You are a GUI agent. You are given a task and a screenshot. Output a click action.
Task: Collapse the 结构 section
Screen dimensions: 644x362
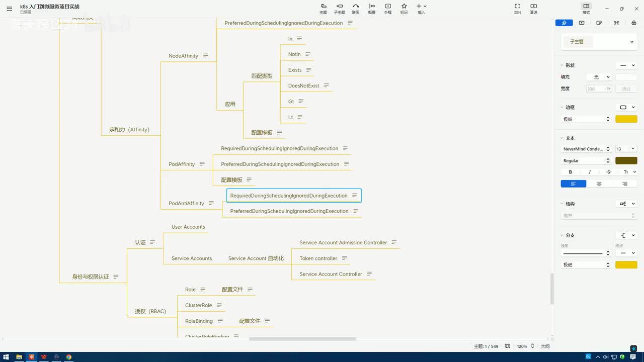click(x=562, y=204)
